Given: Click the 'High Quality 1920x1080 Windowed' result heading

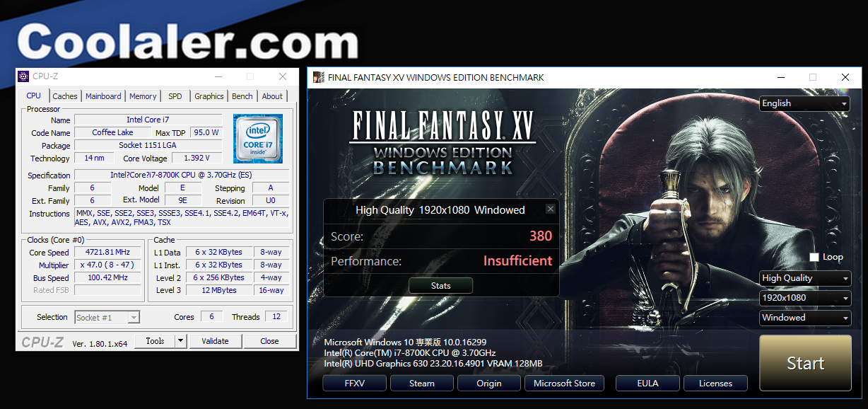Looking at the screenshot, I should point(440,209).
